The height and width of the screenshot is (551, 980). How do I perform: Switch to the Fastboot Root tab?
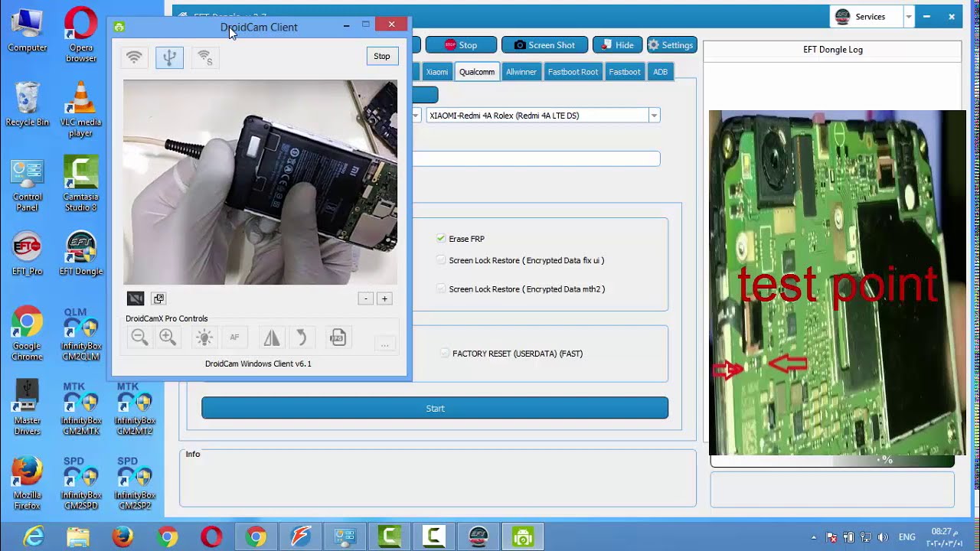coord(573,72)
